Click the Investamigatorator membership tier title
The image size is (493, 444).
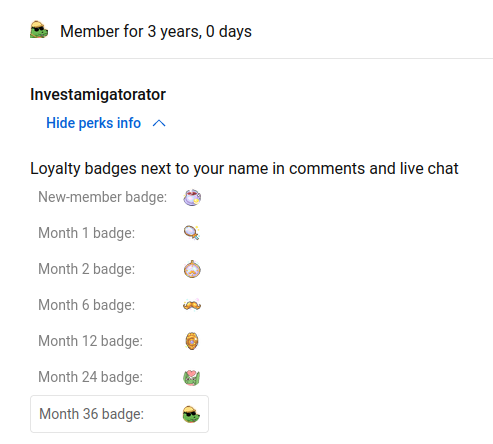coord(98,94)
